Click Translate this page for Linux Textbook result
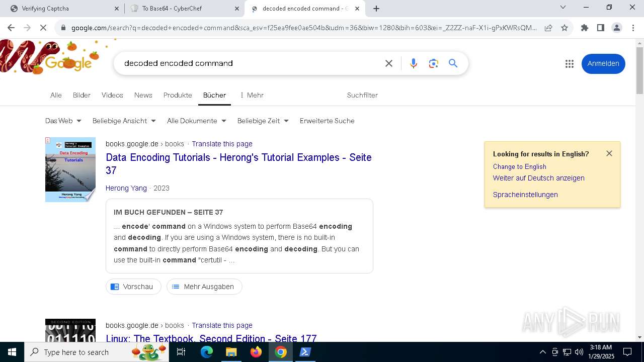 point(222,325)
